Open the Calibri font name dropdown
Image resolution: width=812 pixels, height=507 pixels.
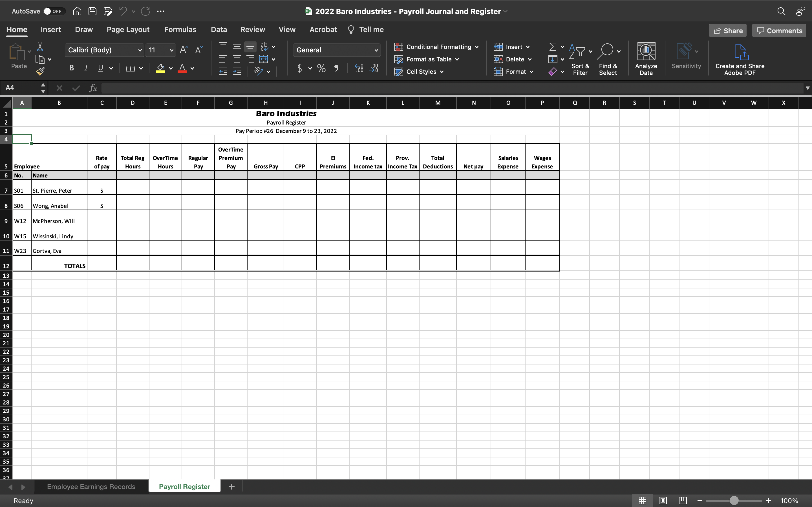[x=140, y=50]
